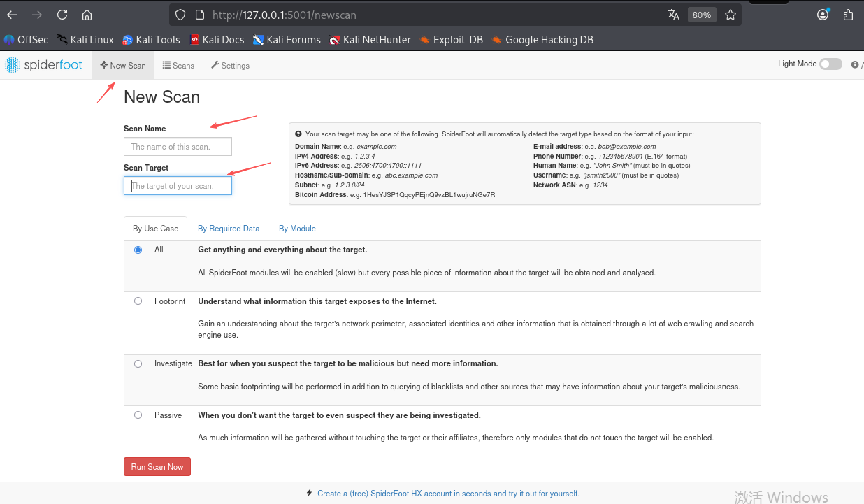
Task: Select the Investigate radio button
Action: click(138, 363)
